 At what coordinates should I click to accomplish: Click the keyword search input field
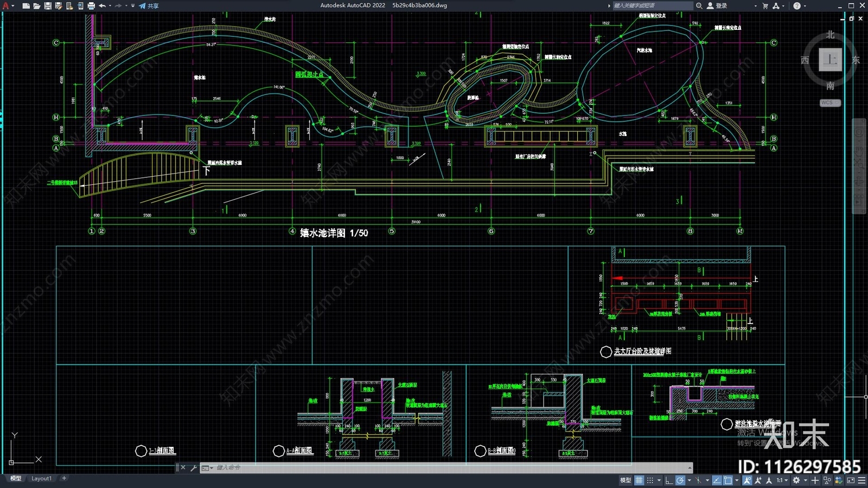(653, 5)
